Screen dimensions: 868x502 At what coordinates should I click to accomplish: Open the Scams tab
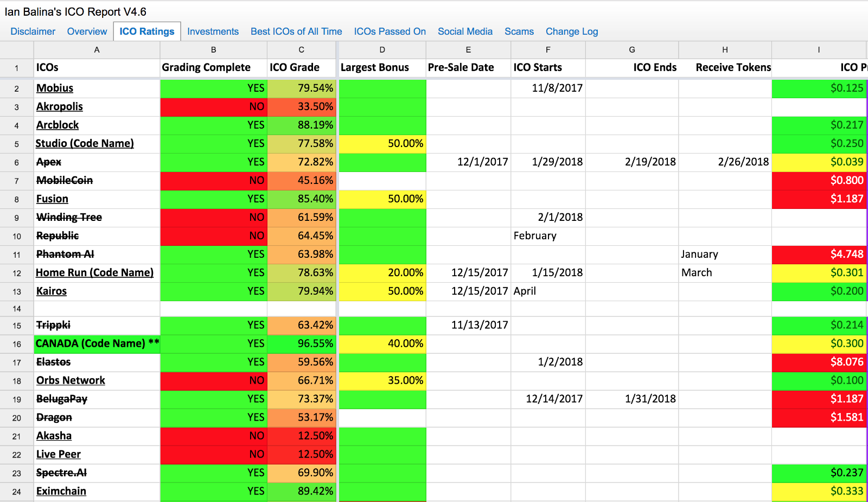[519, 31]
